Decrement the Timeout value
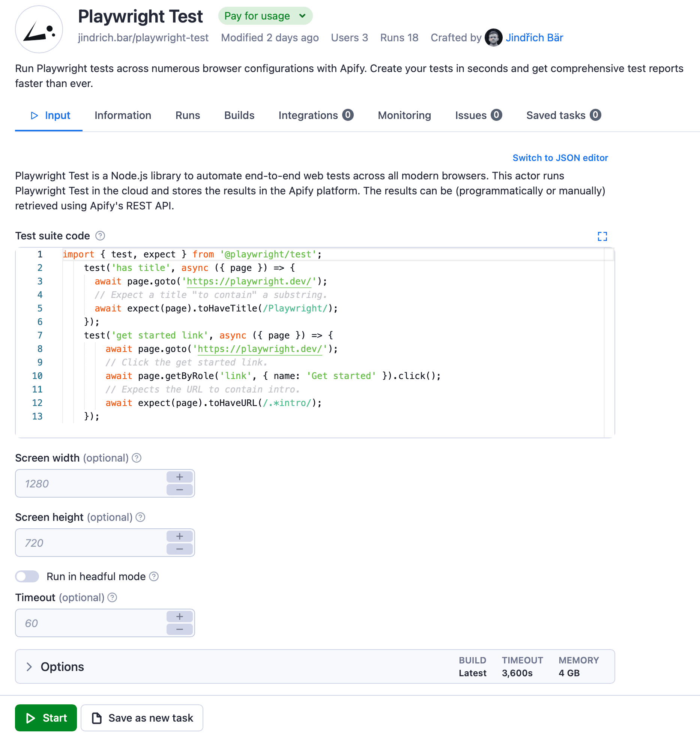Viewport: 700px width, 734px height. coord(180,629)
